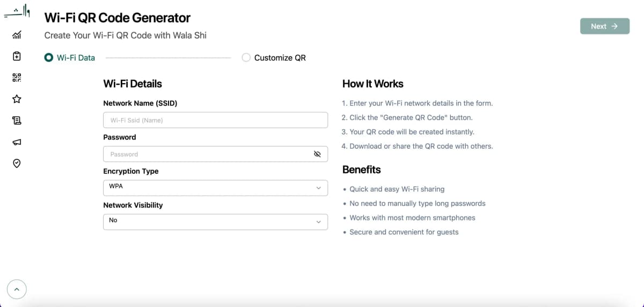The image size is (644, 307).
Task: Open the Network Visibility dropdown
Action: tap(215, 222)
